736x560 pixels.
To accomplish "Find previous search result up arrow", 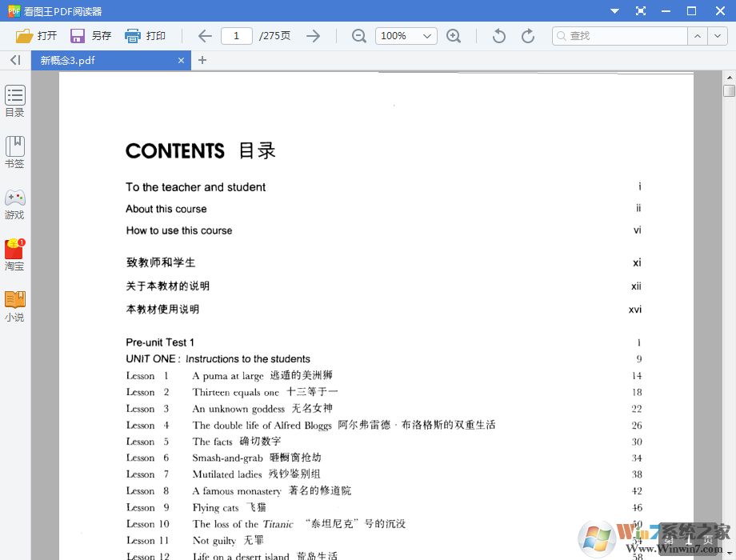I will click(x=698, y=36).
